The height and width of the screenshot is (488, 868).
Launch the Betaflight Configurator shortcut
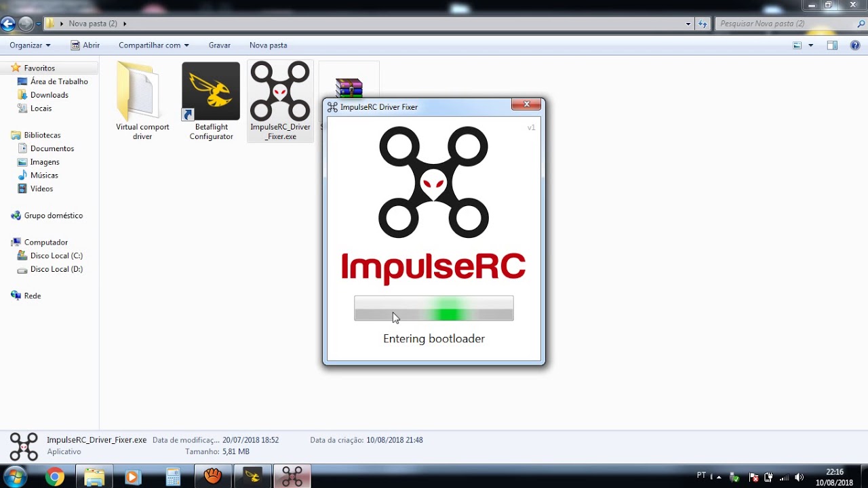211,100
